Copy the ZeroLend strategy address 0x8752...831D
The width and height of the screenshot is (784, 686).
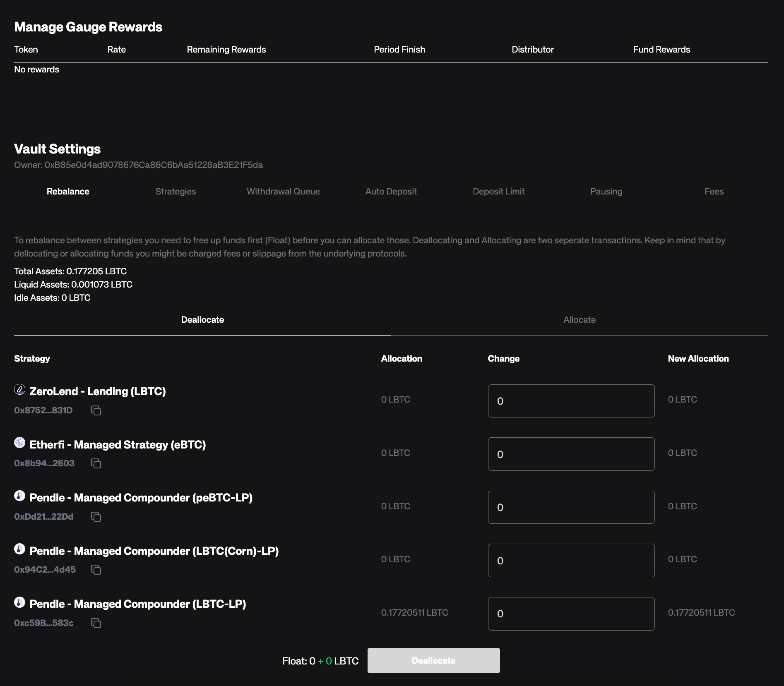click(96, 410)
